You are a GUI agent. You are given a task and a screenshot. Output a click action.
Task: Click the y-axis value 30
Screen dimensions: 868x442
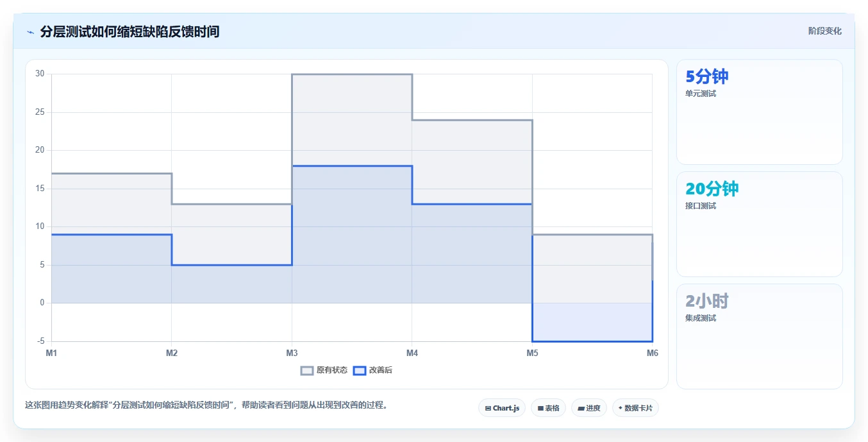click(x=40, y=74)
